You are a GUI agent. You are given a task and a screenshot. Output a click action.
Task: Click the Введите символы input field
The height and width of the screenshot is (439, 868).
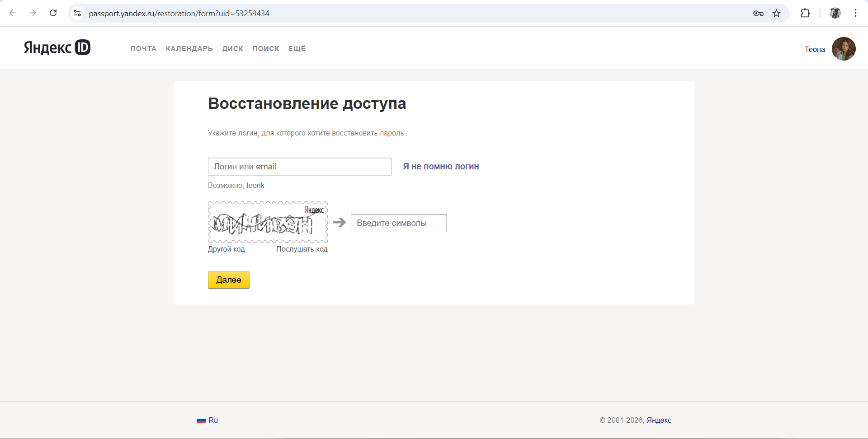point(398,223)
